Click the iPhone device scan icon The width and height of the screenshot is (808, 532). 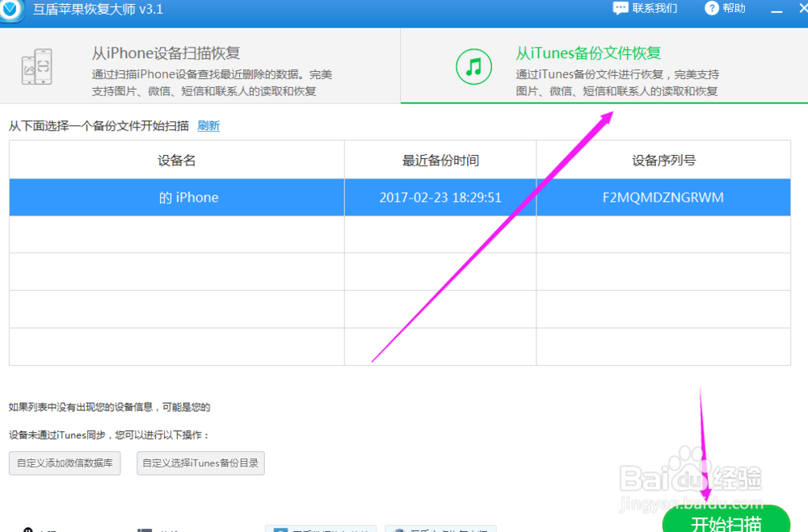click(37, 66)
